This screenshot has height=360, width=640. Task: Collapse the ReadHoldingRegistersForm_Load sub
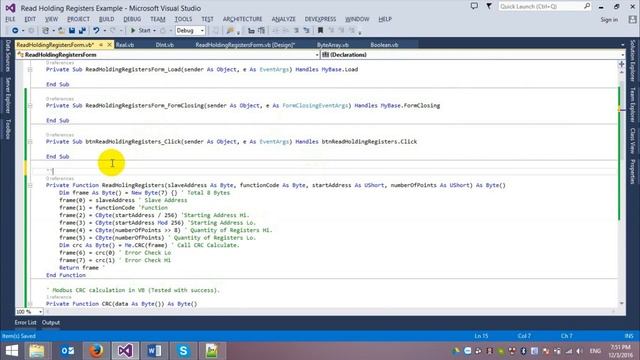(30, 70)
